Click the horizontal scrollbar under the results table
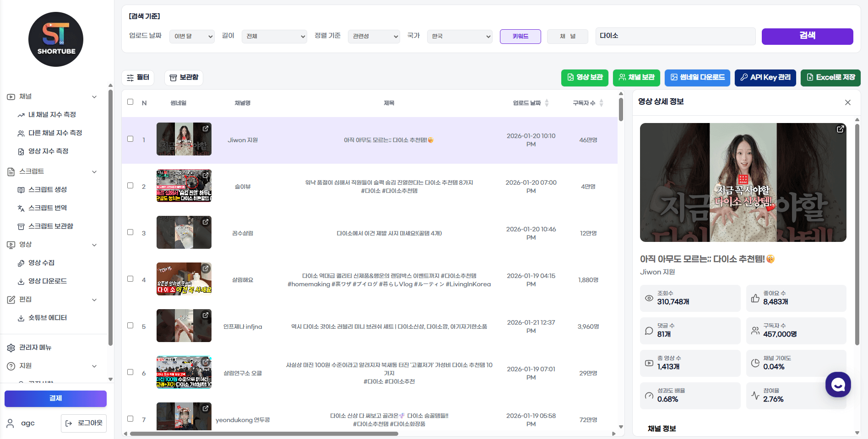 point(264,434)
